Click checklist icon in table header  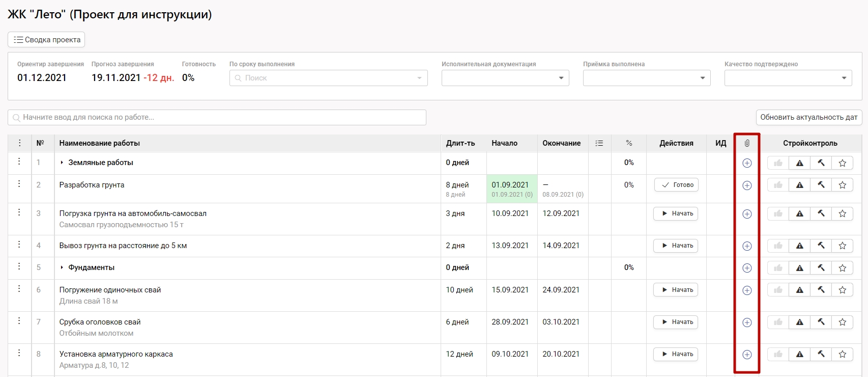coord(599,143)
